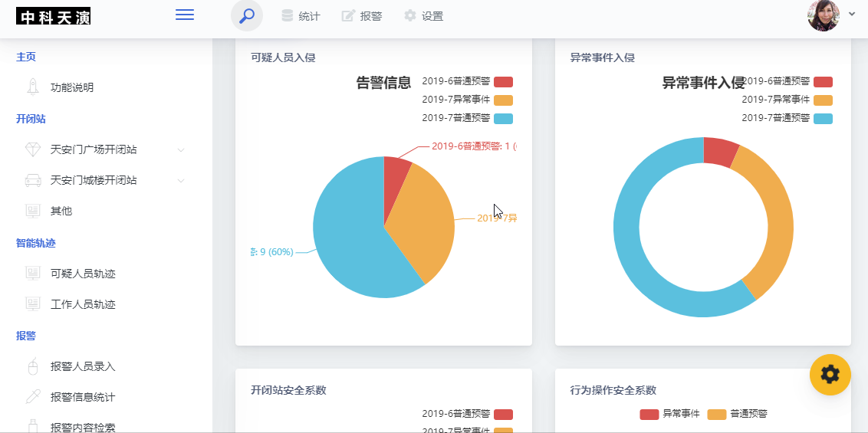Expand 天安门广场开闭站 submenu chevron
868x433 pixels.
coord(181,149)
